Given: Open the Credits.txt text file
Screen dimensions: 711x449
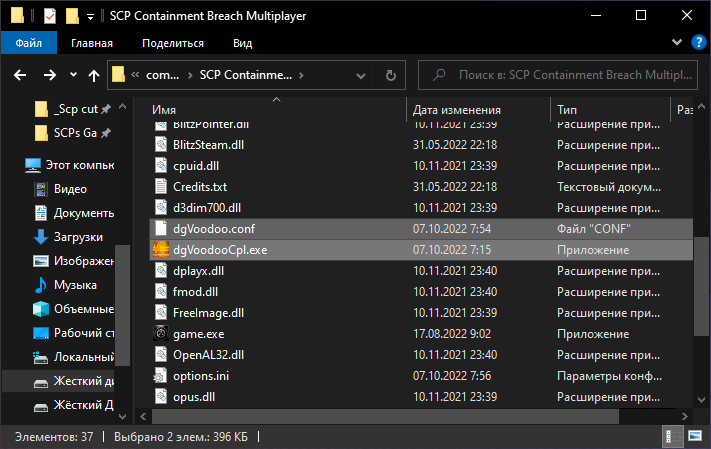Looking at the screenshot, I should [x=200, y=187].
